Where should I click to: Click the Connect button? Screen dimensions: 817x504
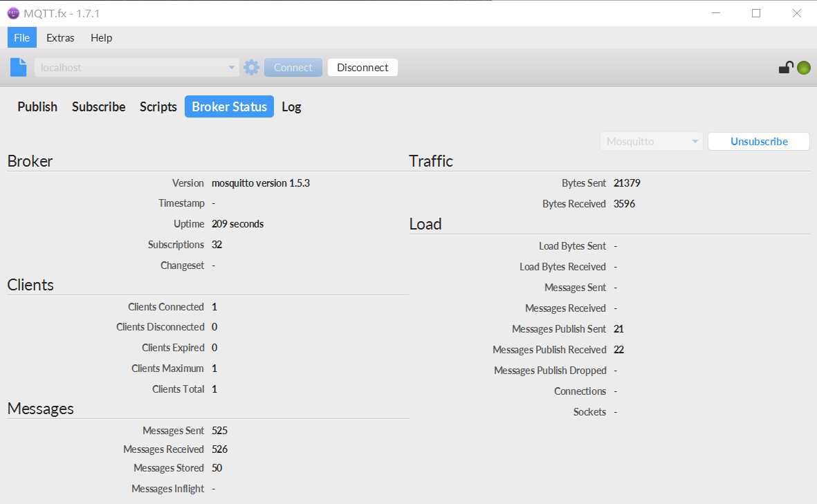[293, 68]
